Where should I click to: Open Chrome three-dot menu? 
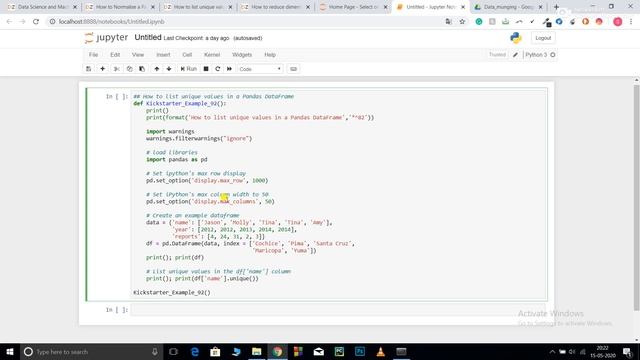click(x=631, y=22)
